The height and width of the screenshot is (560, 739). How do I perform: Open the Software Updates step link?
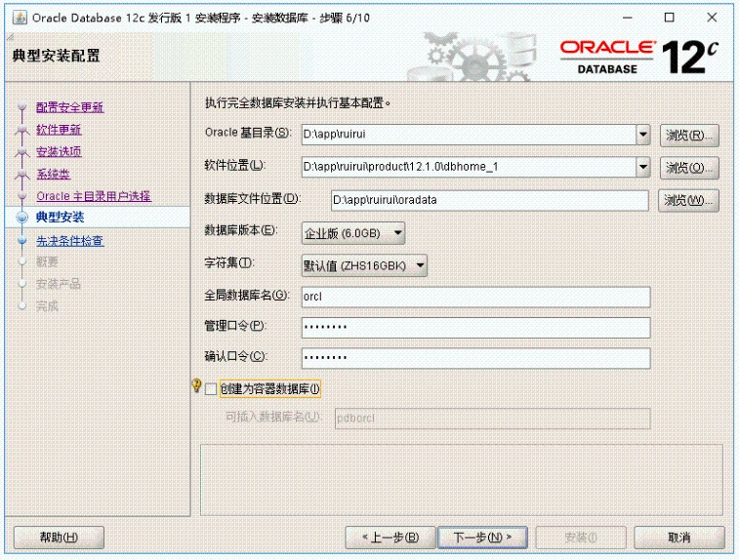59,130
